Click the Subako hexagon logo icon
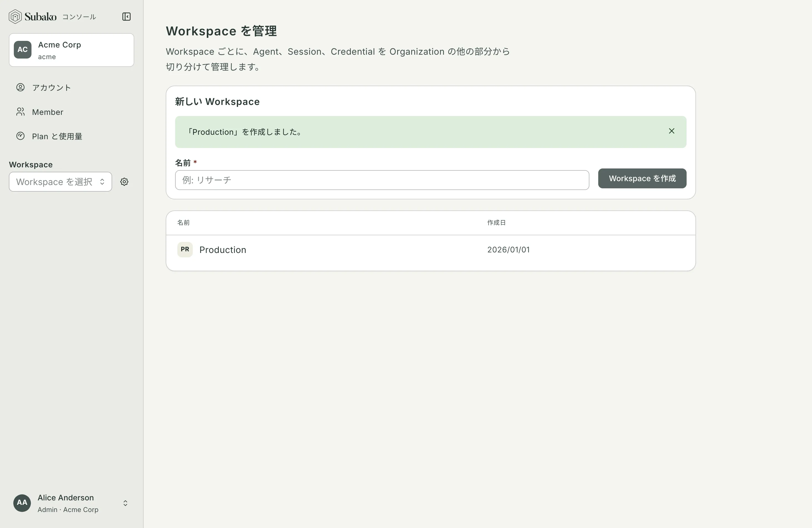Screen dimensions: 812x528 pos(15,16)
